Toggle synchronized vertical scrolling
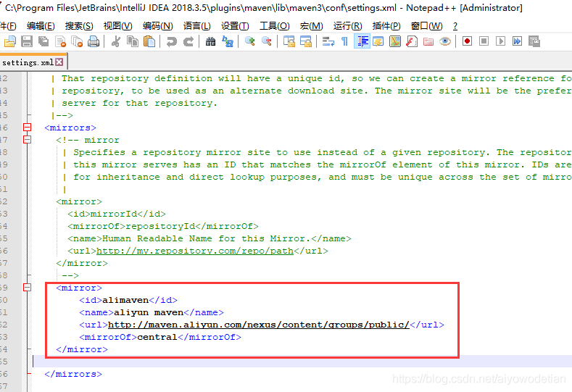572x392 pixels. pyautogui.click(x=289, y=41)
